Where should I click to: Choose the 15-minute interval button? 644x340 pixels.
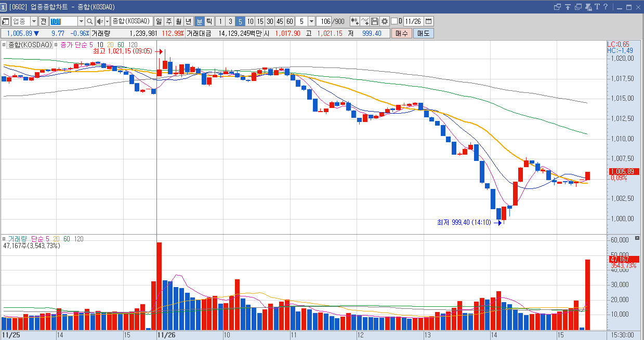click(x=260, y=21)
